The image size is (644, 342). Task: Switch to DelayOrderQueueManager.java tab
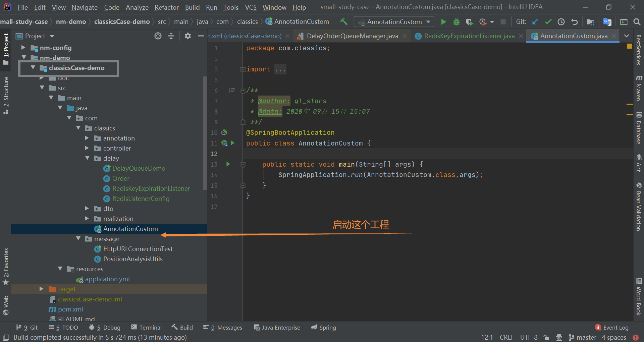[352, 36]
